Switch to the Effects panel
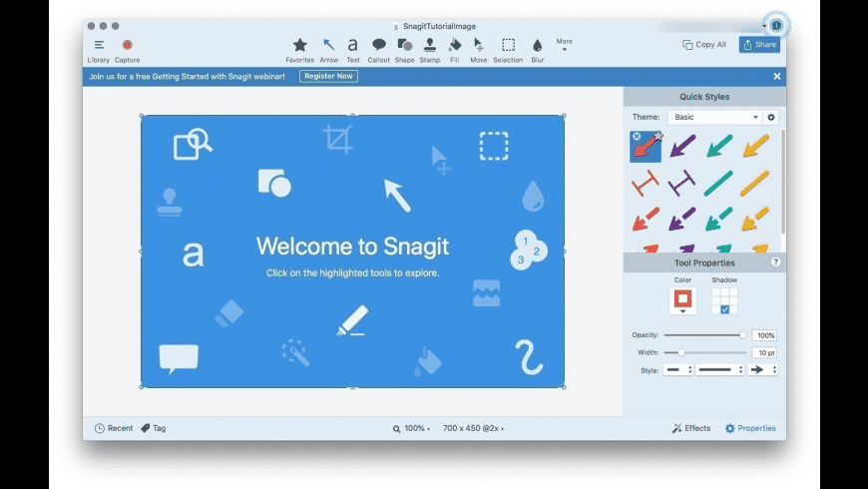The image size is (868, 489). pos(691,428)
